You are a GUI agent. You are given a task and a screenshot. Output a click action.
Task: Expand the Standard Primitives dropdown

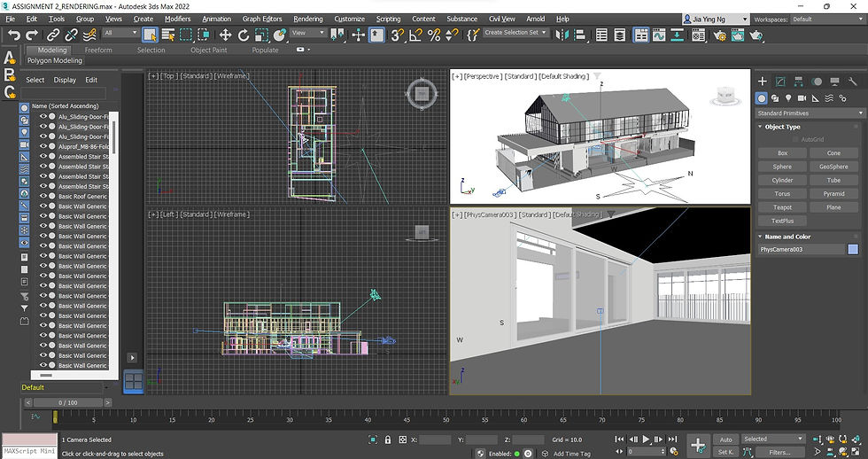tap(810, 113)
